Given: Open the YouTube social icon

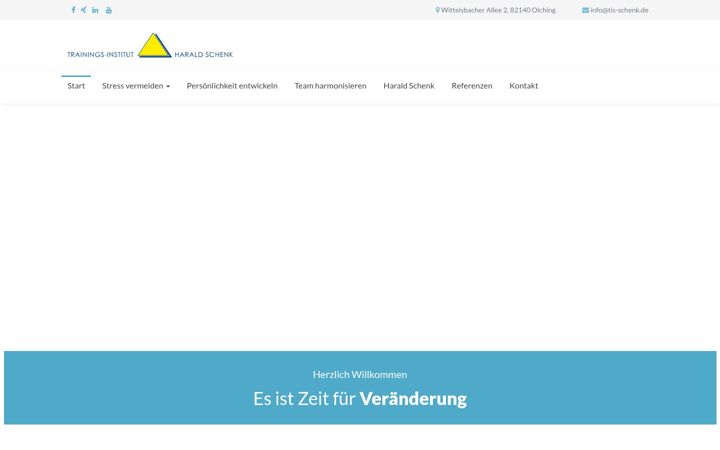Looking at the screenshot, I should [x=109, y=10].
